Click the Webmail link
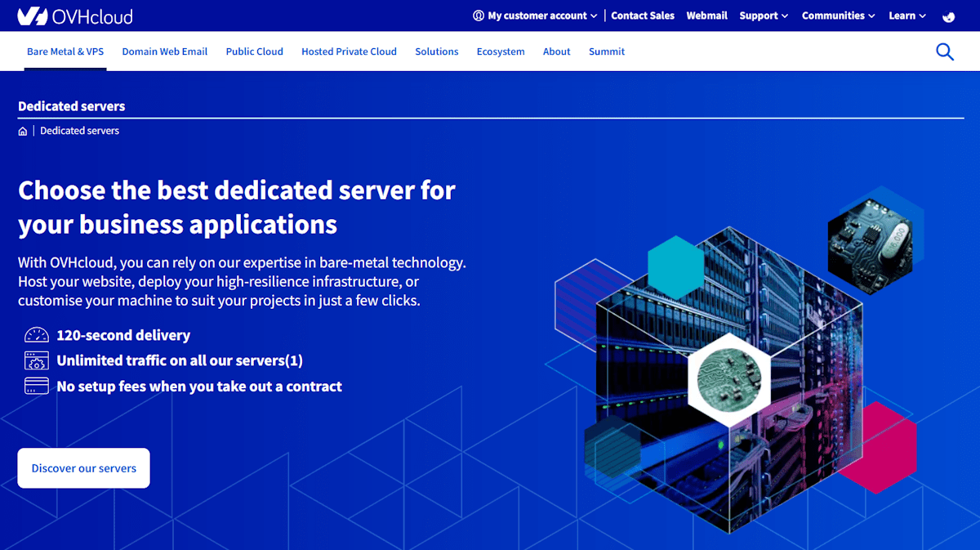 [x=707, y=16]
